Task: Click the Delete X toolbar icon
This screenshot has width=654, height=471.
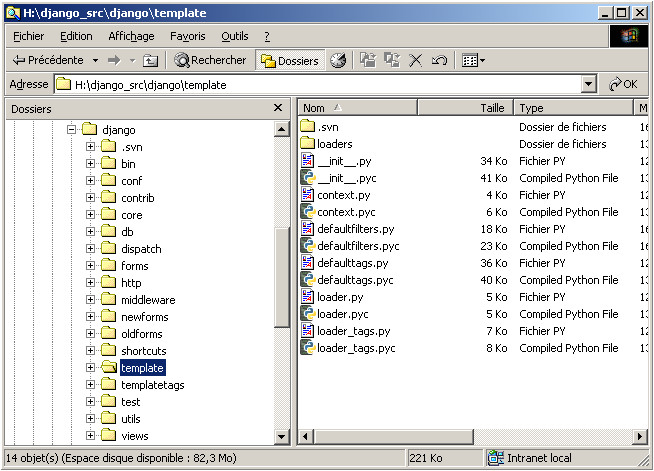Action: tap(416, 61)
